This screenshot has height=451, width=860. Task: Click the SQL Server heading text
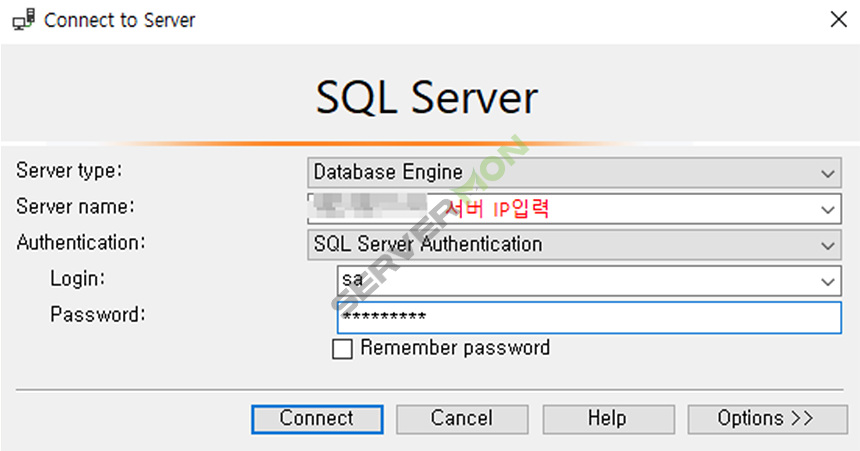click(x=427, y=98)
